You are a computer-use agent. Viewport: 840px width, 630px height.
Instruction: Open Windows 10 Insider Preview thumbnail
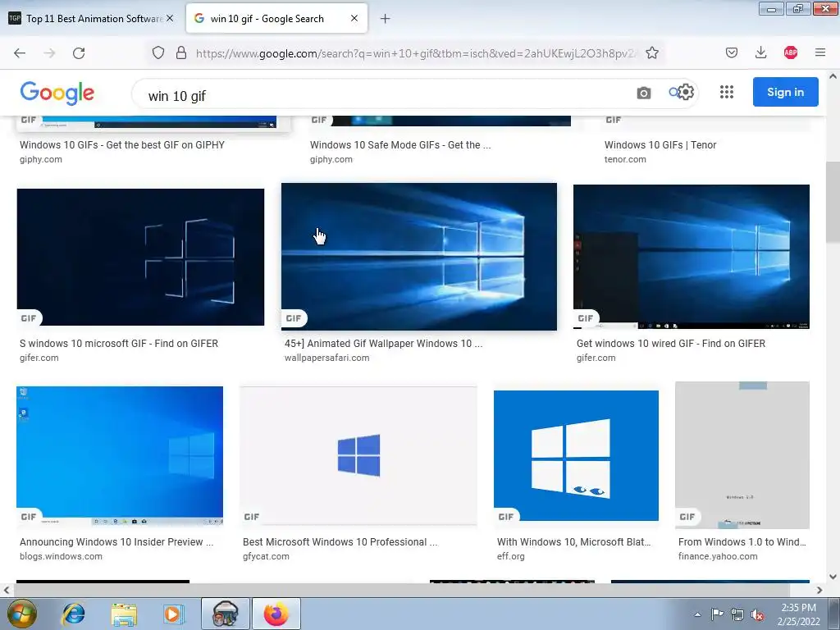click(120, 456)
